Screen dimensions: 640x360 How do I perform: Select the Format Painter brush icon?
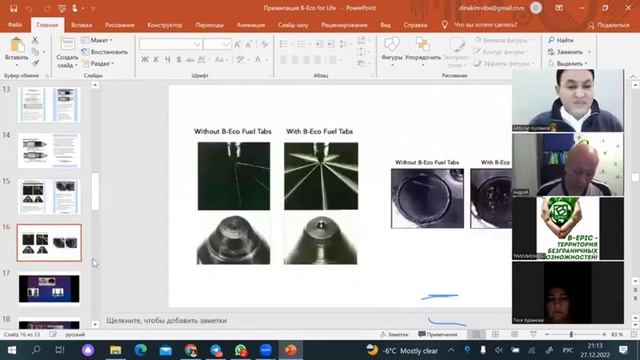[36, 63]
